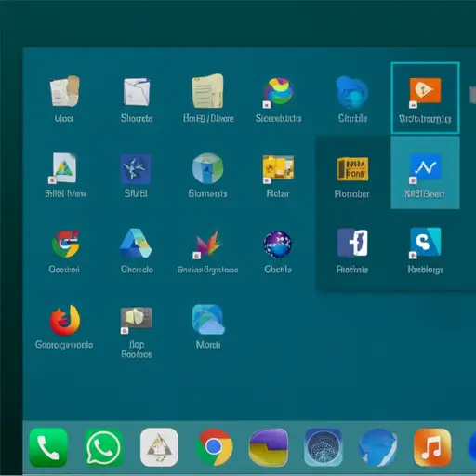Open the purple and yellow dock app
The image size is (476, 476).
[x=269, y=447]
